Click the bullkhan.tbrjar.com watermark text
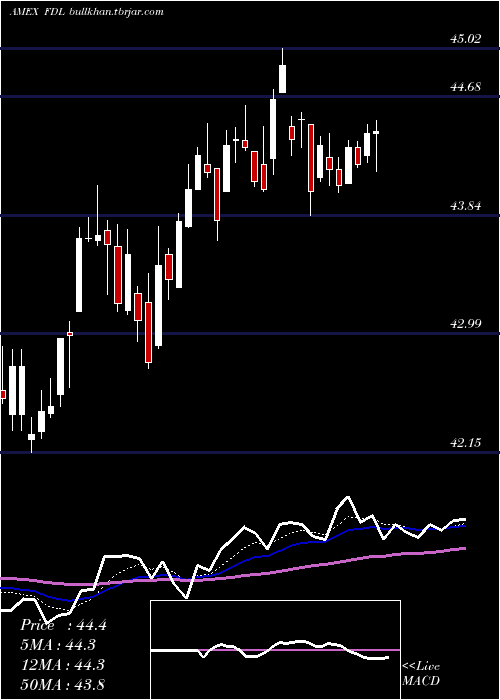Screen dimensions: 500x700 pyautogui.click(x=116, y=12)
